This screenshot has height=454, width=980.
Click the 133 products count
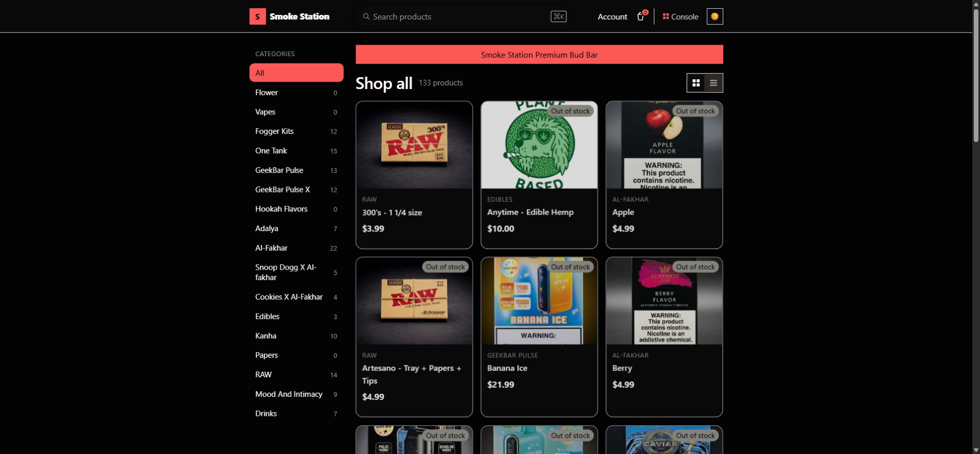(x=440, y=83)
